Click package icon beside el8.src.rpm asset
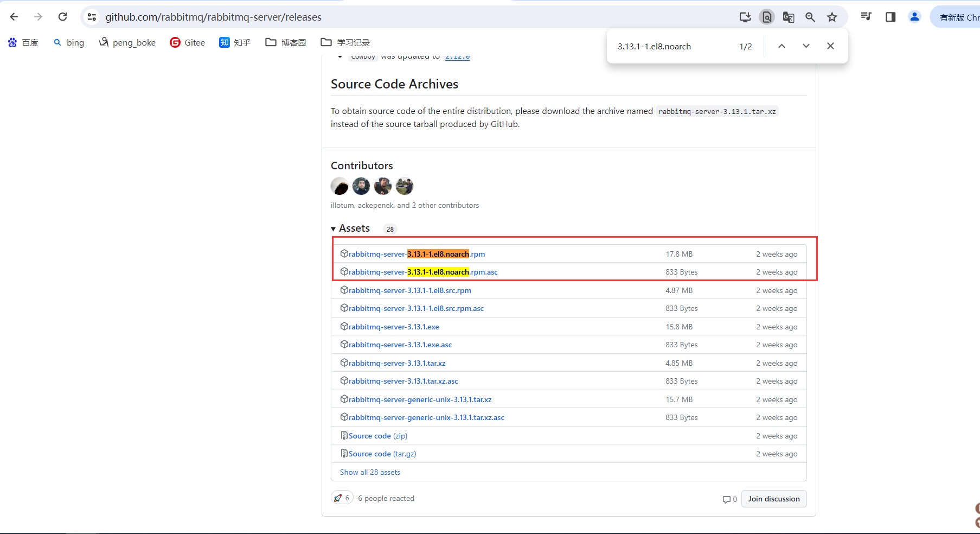 344,290
